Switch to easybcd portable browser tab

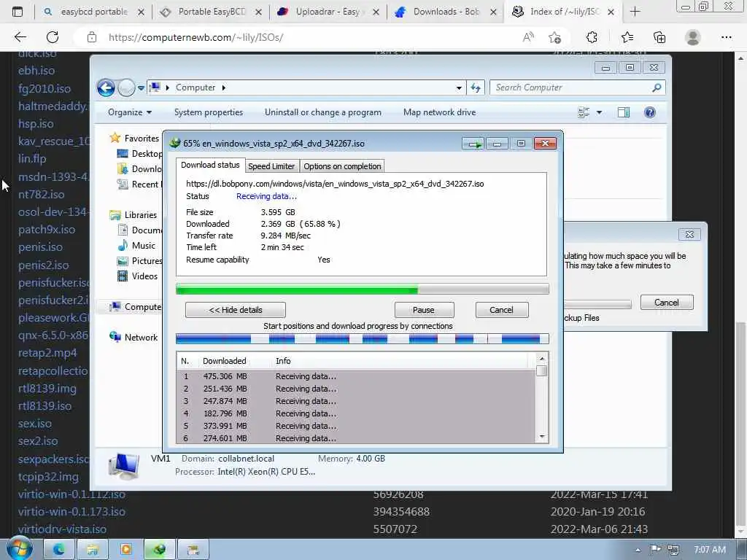(94, 12)
